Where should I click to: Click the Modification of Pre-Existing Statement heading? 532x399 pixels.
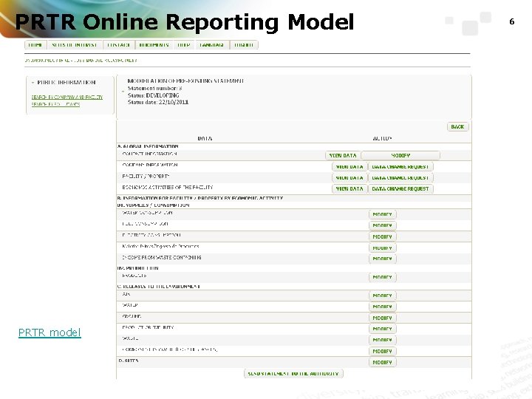(185, 81)
